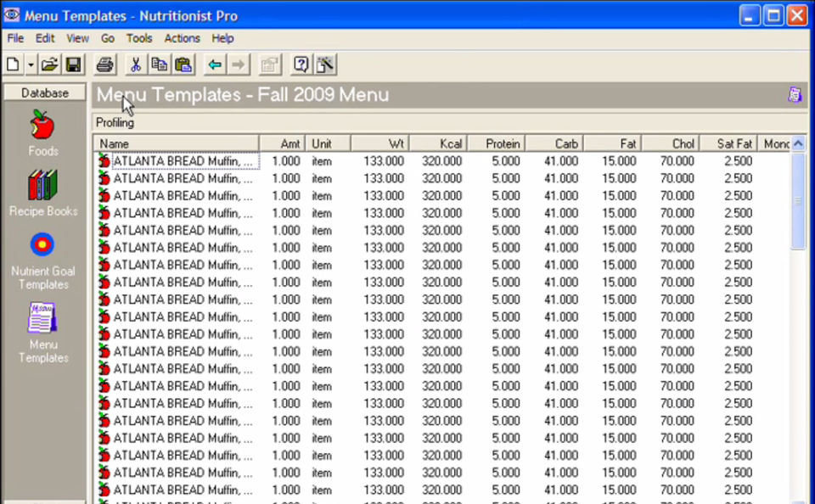815x504 pixels.
Task: Open the File menu
Action: [x=15, y=38]
